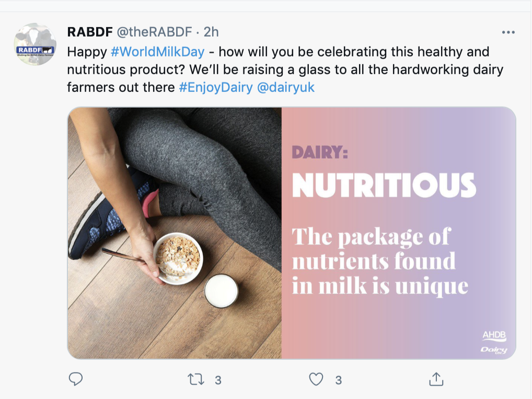Screen dimensions: 532x399
Task: Click the cereal bowl in the photo
Action: pyautogui.click(x=179, y=256)
